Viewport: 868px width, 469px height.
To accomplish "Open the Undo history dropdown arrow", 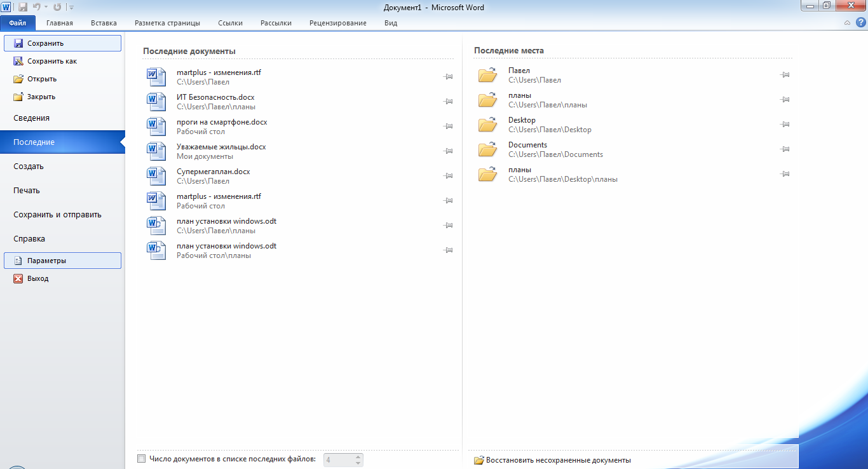I will click(46, 8).
